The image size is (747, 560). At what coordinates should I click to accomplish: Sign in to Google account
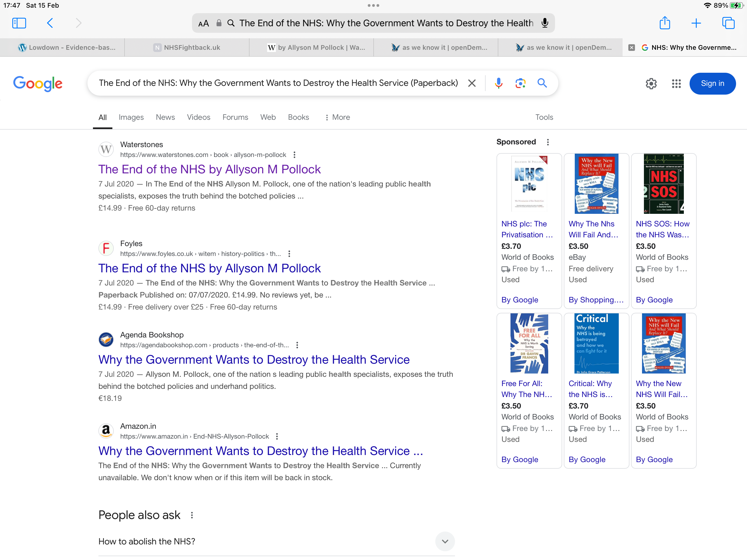tap(712, 83)
